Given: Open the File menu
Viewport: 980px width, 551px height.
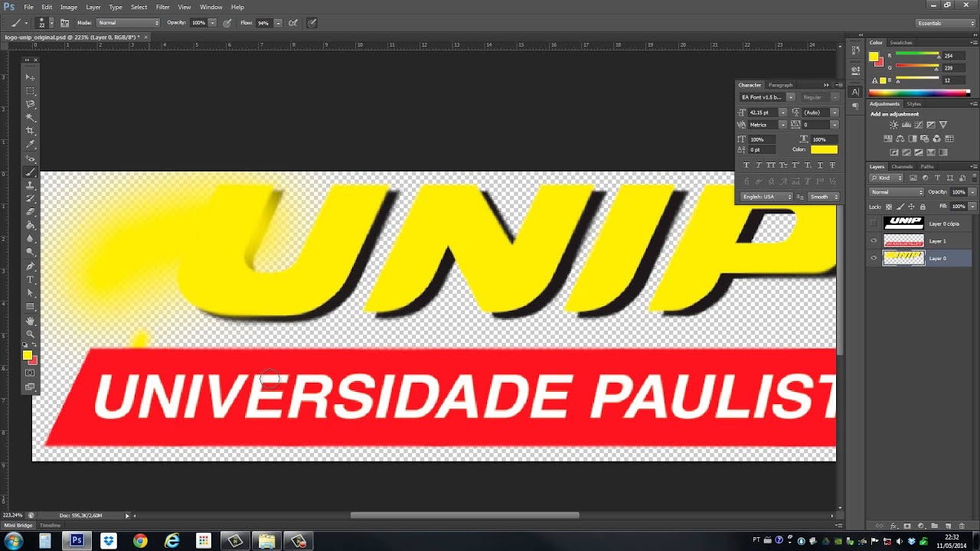Looking at the screenshot, I should pyautogui.click(x=28, y=7).
